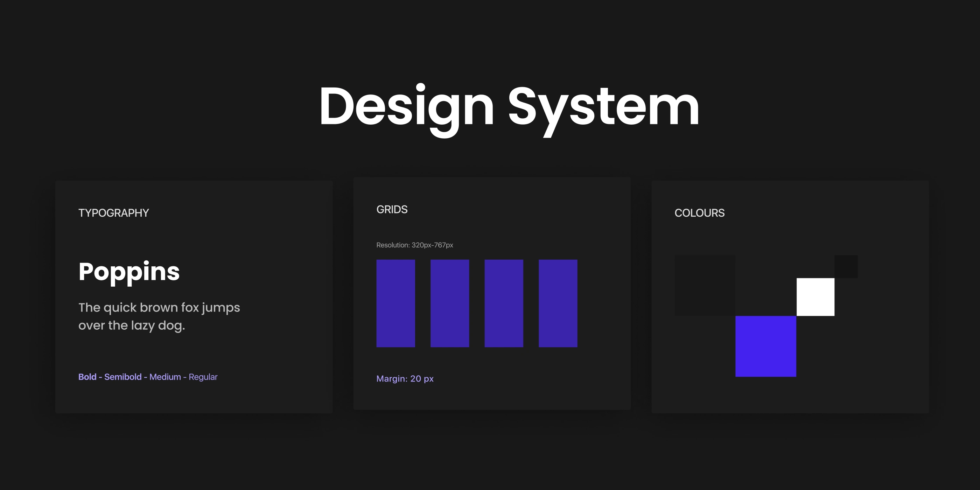Select the TYPOGRAPHY heading
This screenshot has height=490, width=980.
pos(113,213)
